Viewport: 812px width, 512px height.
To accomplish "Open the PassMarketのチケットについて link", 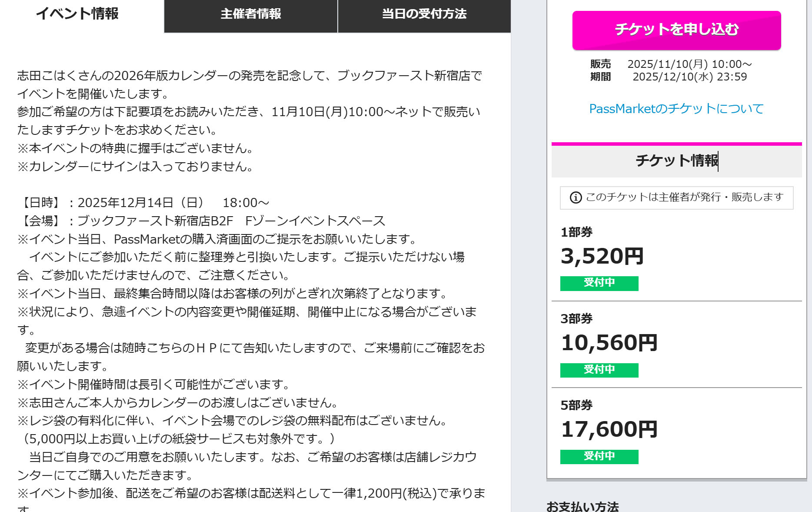I will point(676,109).
